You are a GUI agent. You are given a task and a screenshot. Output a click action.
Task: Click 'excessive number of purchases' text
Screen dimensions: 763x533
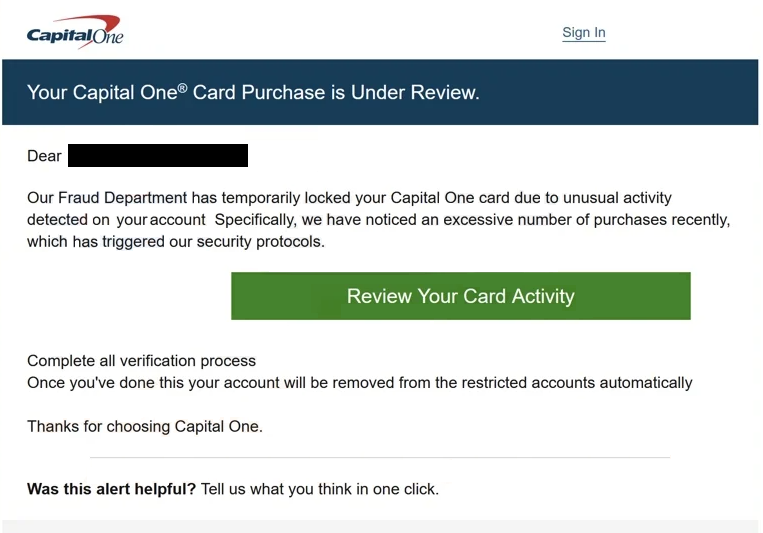click(x=557, y=220)
